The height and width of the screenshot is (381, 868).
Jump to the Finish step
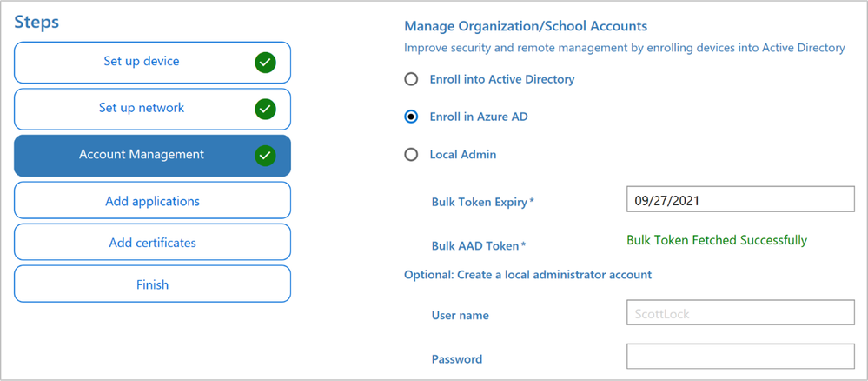[152, 284]
